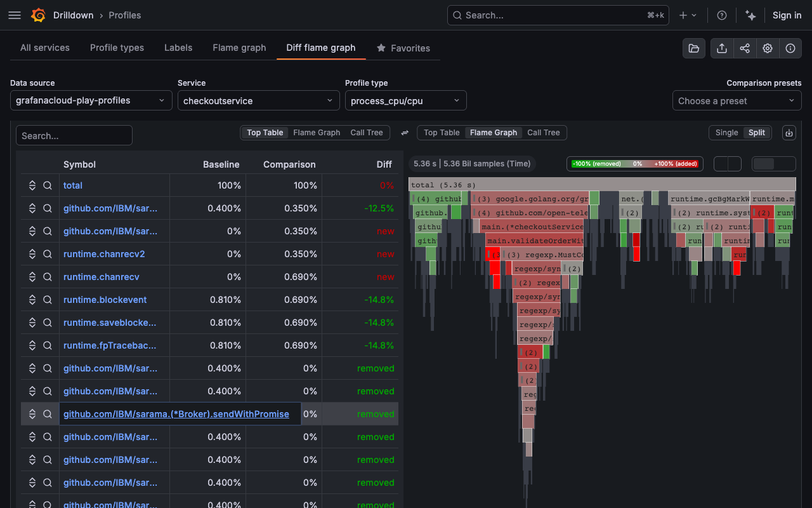Focus the top table Search input
Image resolution: width=812 pixels, height=508 pixels.
click(x=74, y=135)
